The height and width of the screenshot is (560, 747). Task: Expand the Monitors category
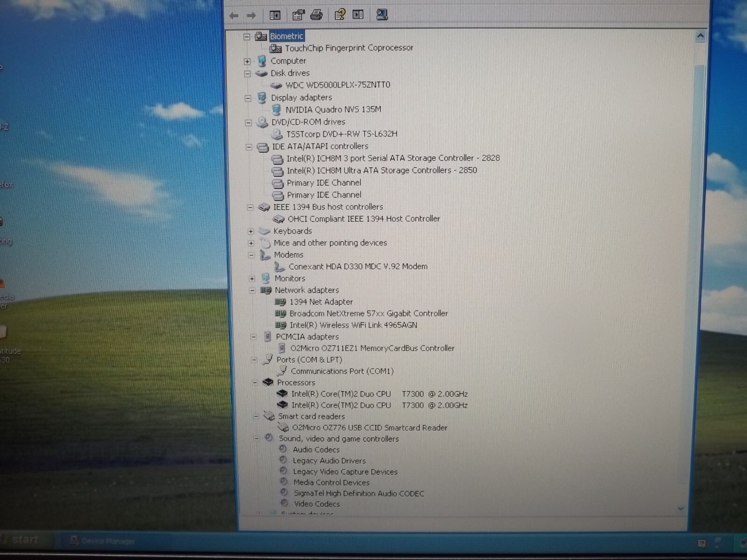252,279
